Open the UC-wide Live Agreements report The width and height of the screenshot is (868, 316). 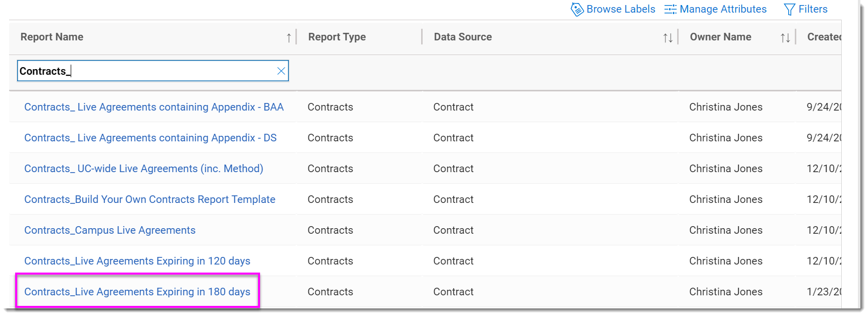[143, 168]
